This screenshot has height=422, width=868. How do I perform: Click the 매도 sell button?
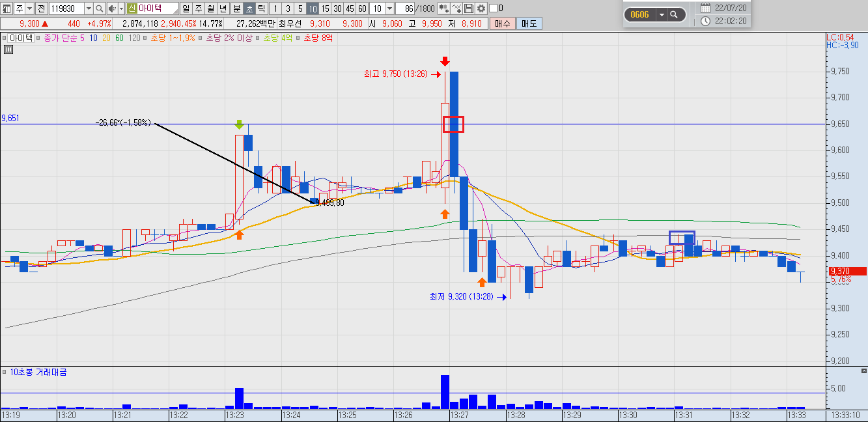(529, 23)
